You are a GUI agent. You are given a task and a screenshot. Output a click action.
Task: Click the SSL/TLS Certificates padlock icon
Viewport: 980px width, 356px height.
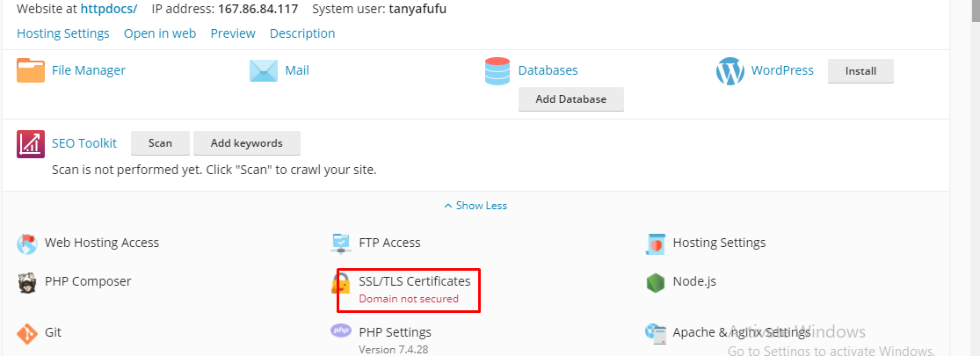point(340,283)
